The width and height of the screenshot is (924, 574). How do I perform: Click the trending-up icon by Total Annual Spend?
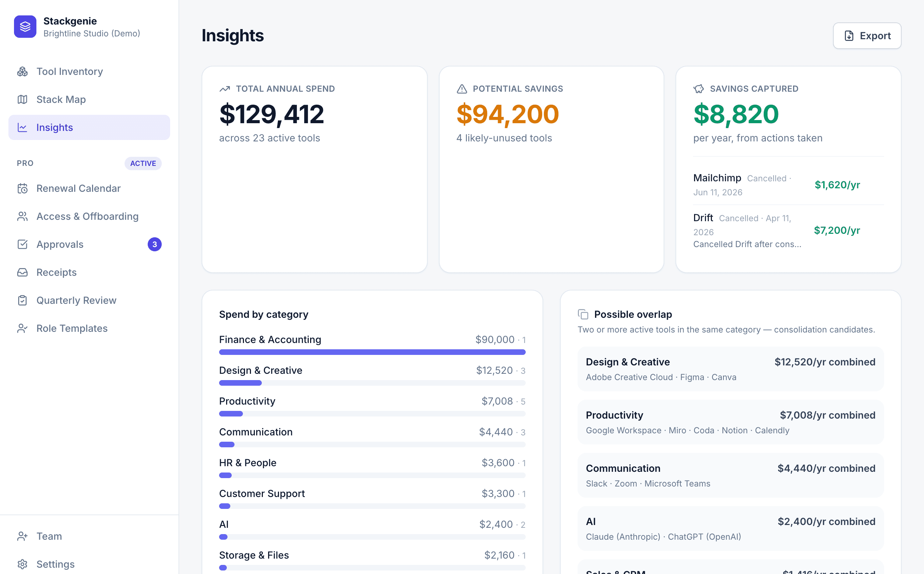click(x=225, y=89)
